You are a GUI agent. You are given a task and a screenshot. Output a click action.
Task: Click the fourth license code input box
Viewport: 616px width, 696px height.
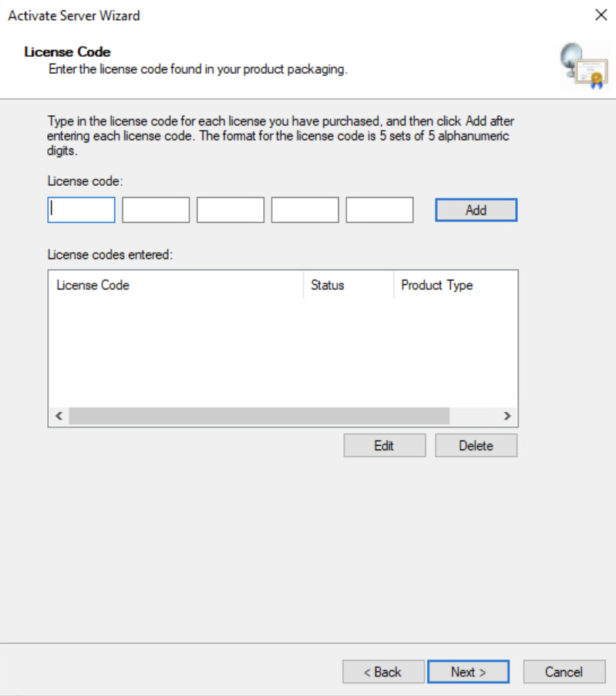point(305,210)
